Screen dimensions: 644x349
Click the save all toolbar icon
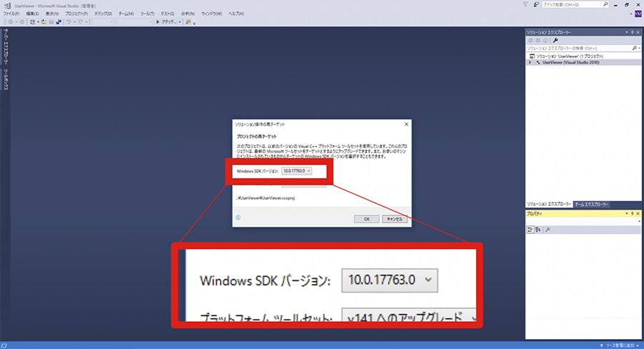[x=59, y=21]
